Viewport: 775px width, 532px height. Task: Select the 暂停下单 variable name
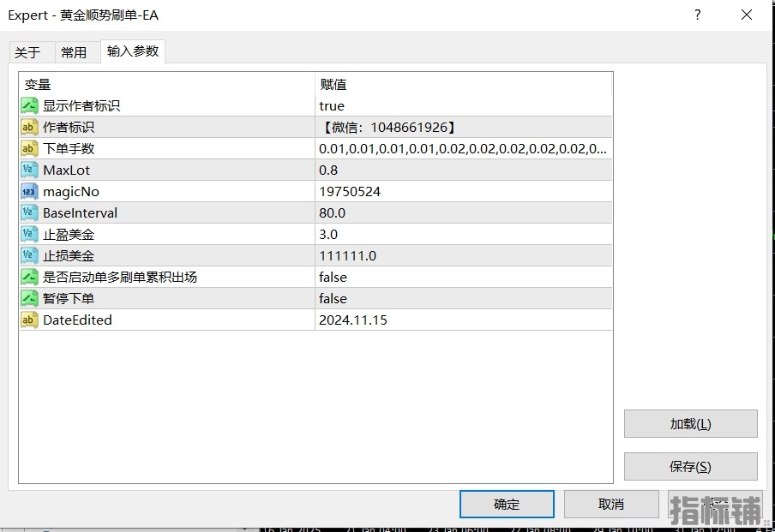[69, 298]
